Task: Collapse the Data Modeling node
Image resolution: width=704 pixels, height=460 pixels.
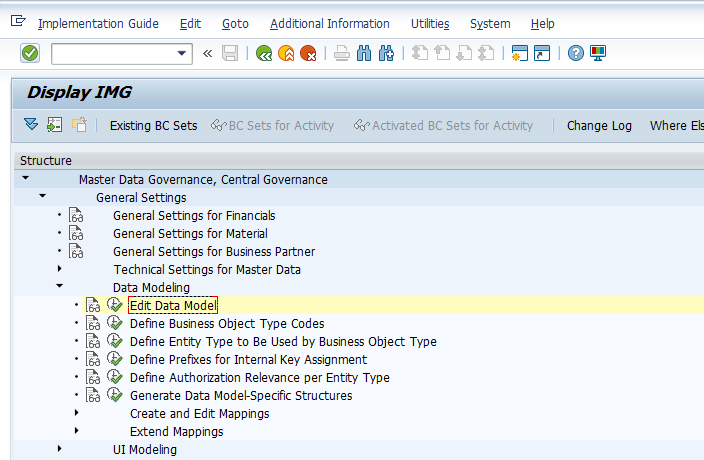Action: 60,286
